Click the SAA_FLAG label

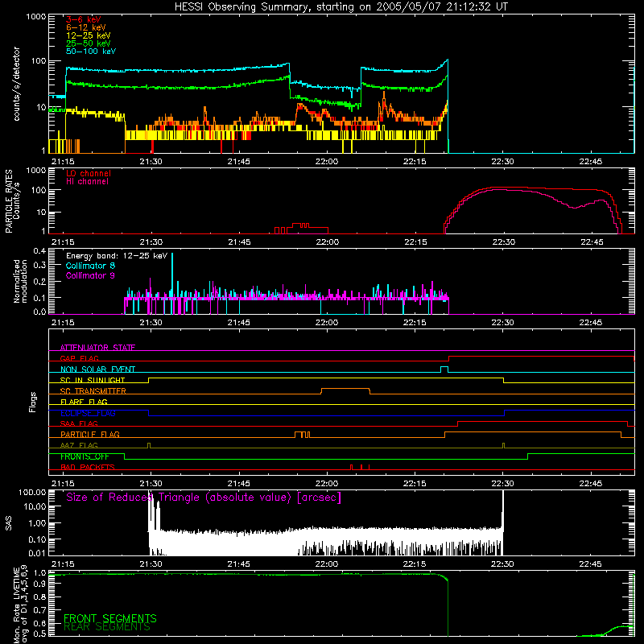(79, 423)
